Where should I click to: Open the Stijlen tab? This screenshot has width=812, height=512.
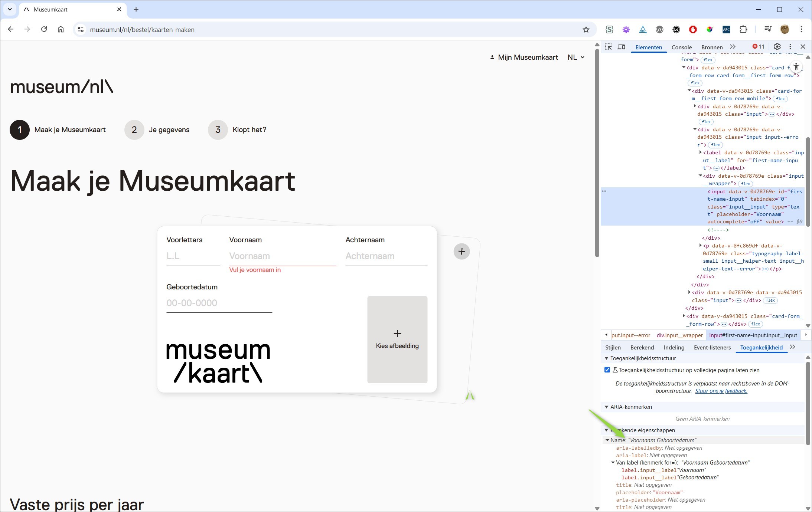[613, 347]
